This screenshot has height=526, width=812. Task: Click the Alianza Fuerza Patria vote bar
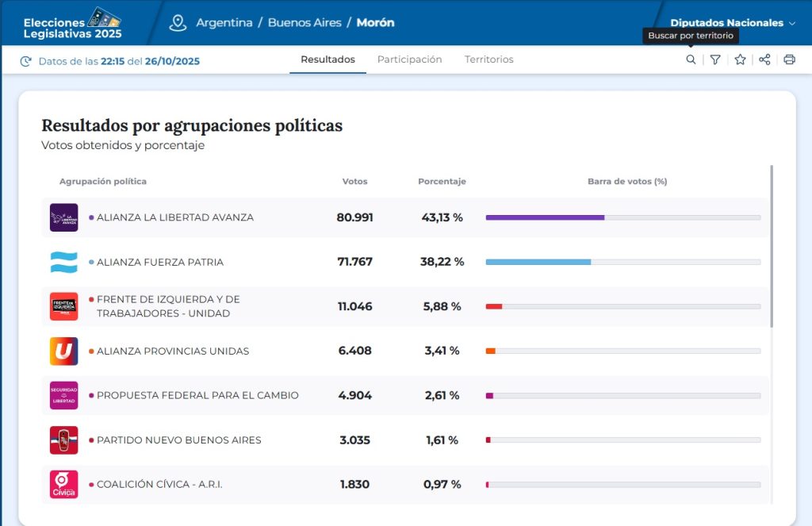pos(622,262)
